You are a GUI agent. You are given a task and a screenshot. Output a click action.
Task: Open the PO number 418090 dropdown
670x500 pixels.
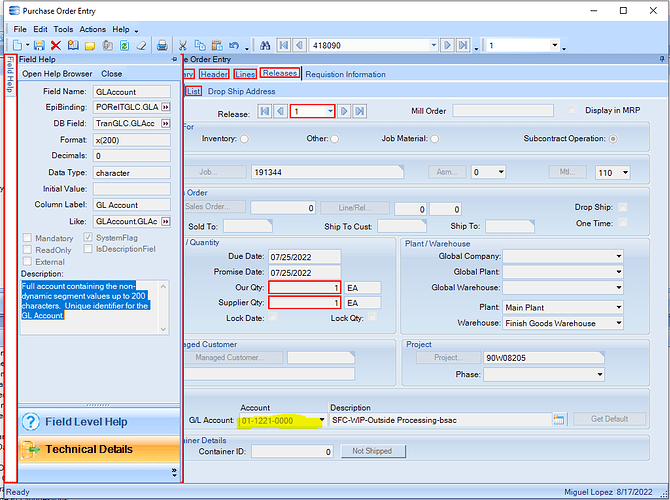(x=434, y=45)
